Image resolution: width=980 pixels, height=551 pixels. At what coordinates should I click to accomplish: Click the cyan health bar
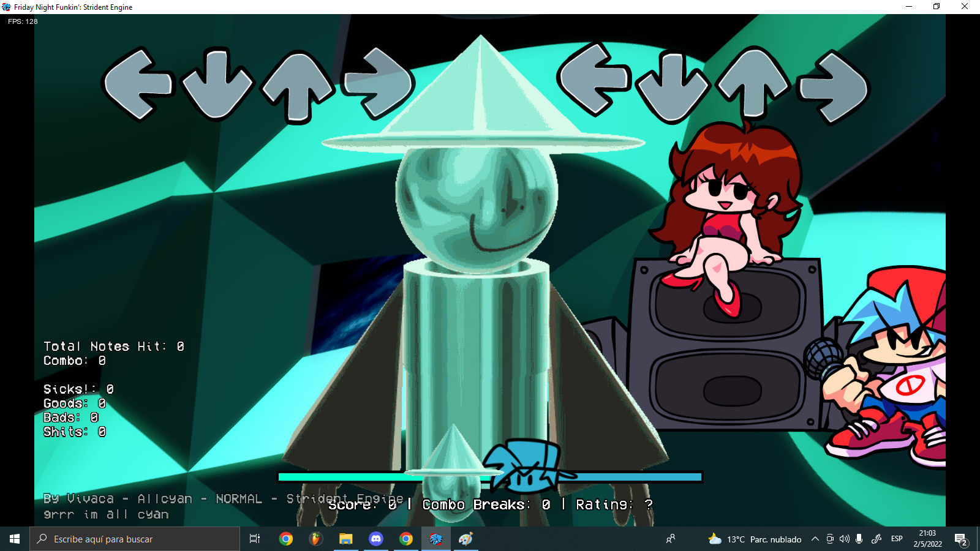point(343,477)
